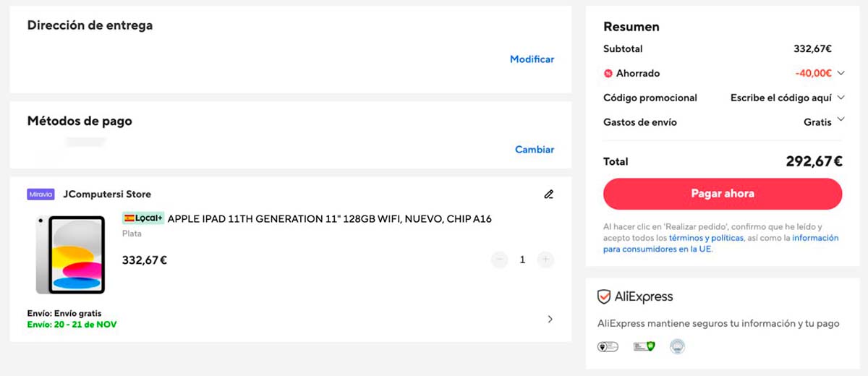The height and width of the screenshot is (376, 868).
Task: Click the iPad product thumbnail image
Action: click(x=70, y=255)
